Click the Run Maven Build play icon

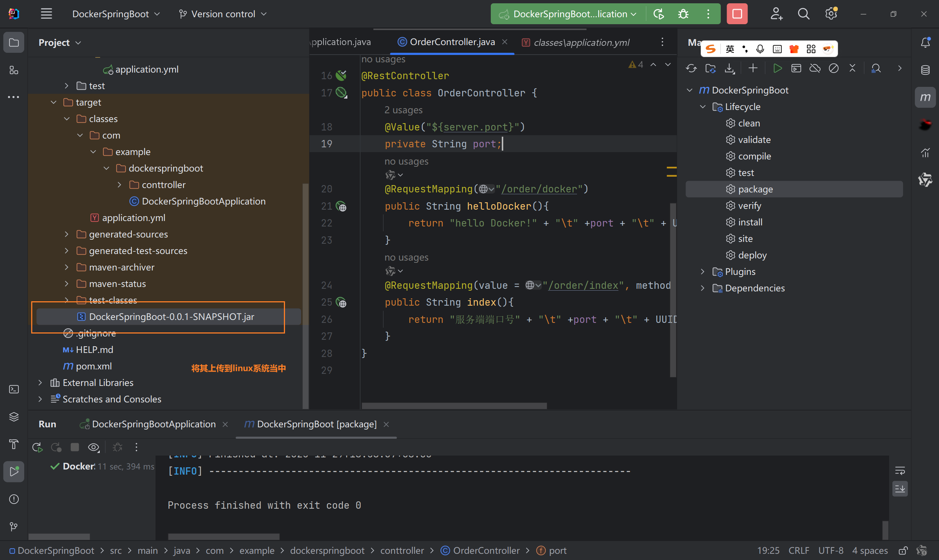point(777,68)
